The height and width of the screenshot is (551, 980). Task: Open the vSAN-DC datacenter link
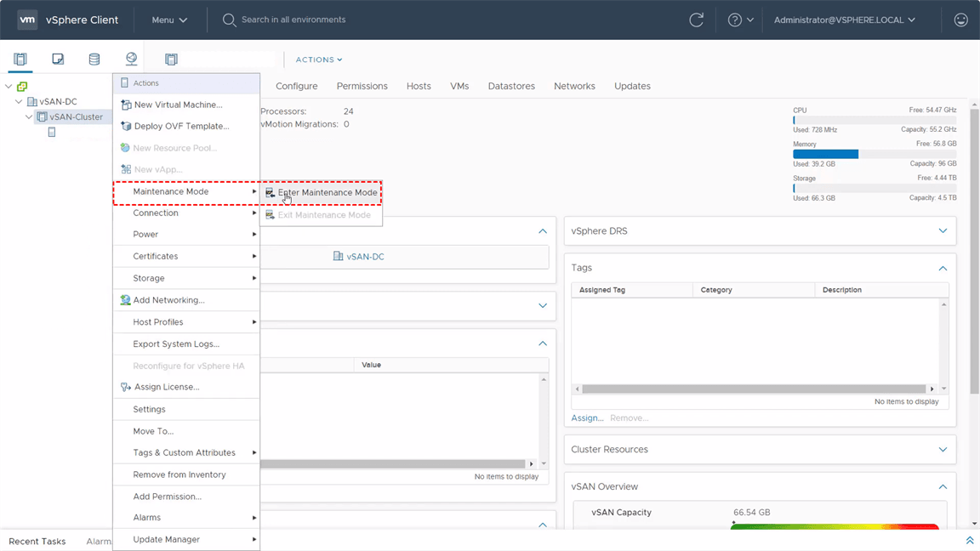click(365, 257)
